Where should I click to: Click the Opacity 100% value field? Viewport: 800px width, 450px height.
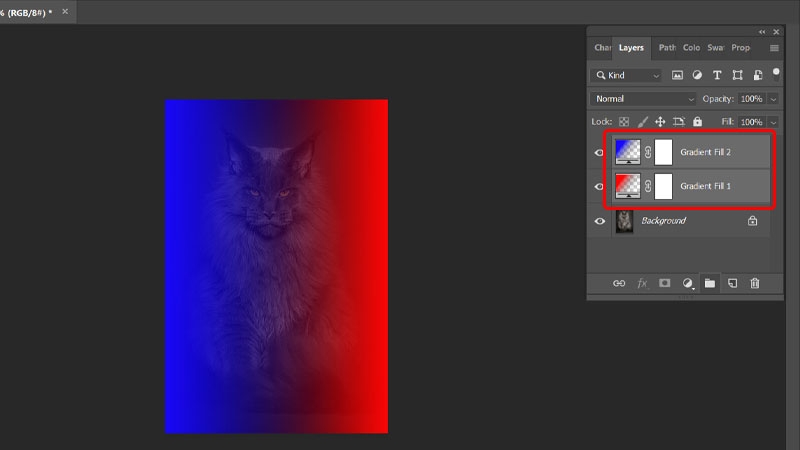pyautogui.click(x=752, y=99)
